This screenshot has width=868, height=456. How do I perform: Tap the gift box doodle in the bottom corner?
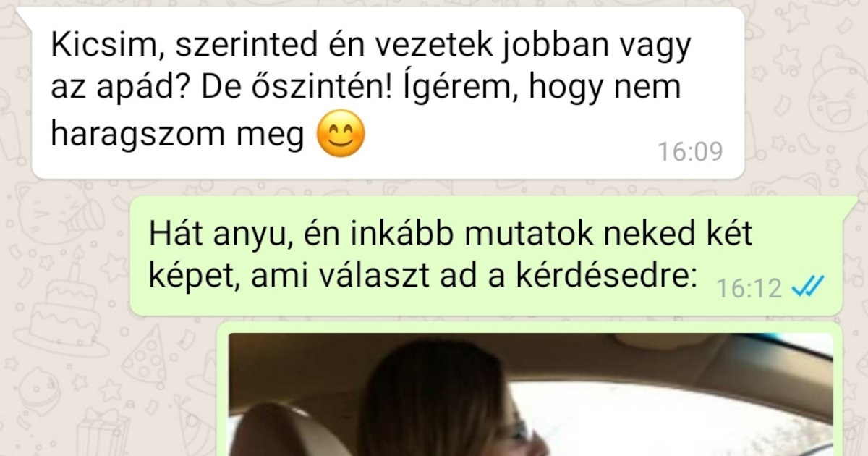click(x=101, y=432)
